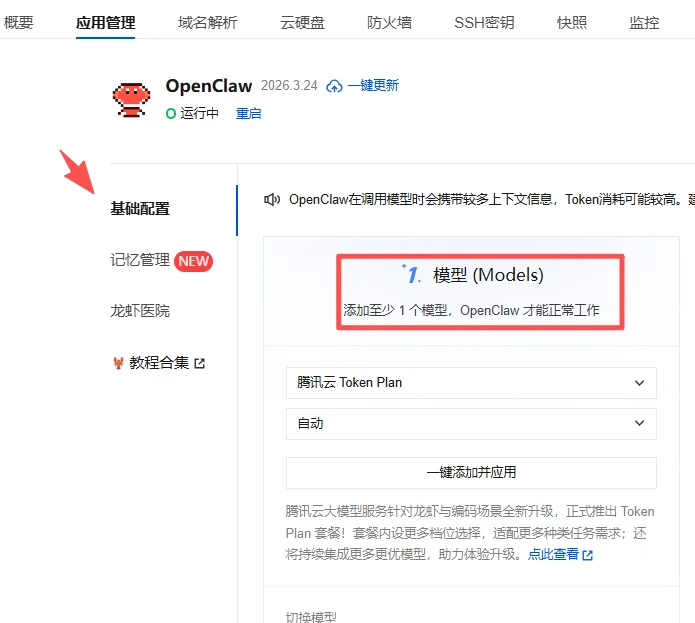This screenshot has width=695, height=623.
Task: Select 基础配置 in the sidebar
Action: coord(140,208)
